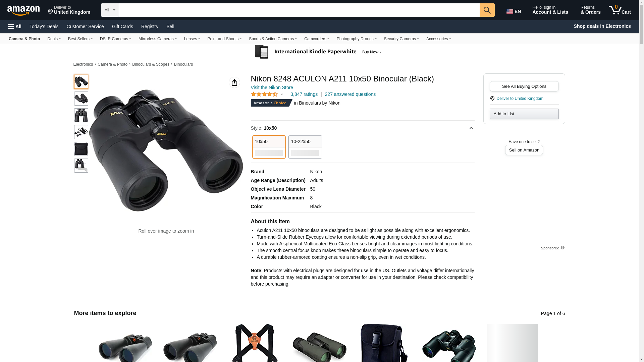Select the 10x50 style option
The image size is (644, 362).
tap(269, 147)
